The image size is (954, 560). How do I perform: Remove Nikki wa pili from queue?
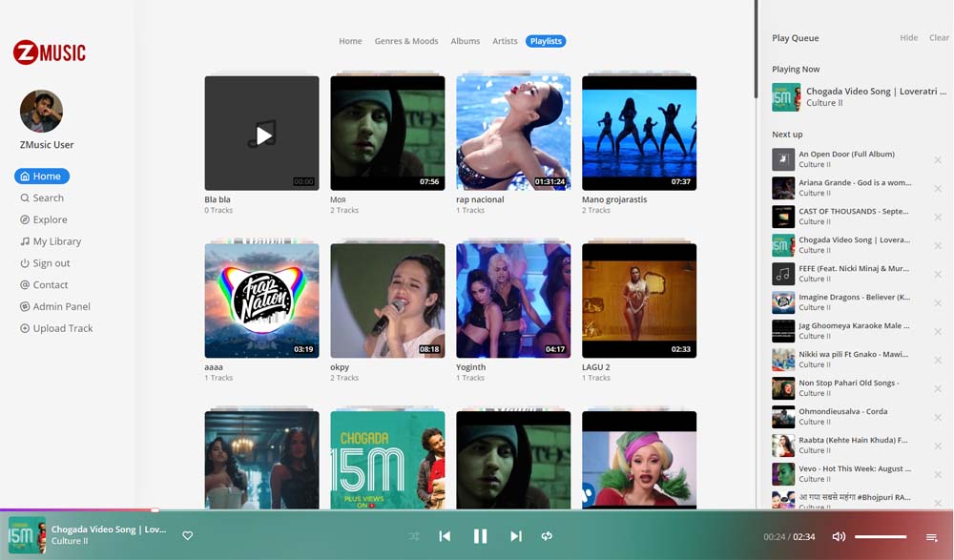coord(938,360)
